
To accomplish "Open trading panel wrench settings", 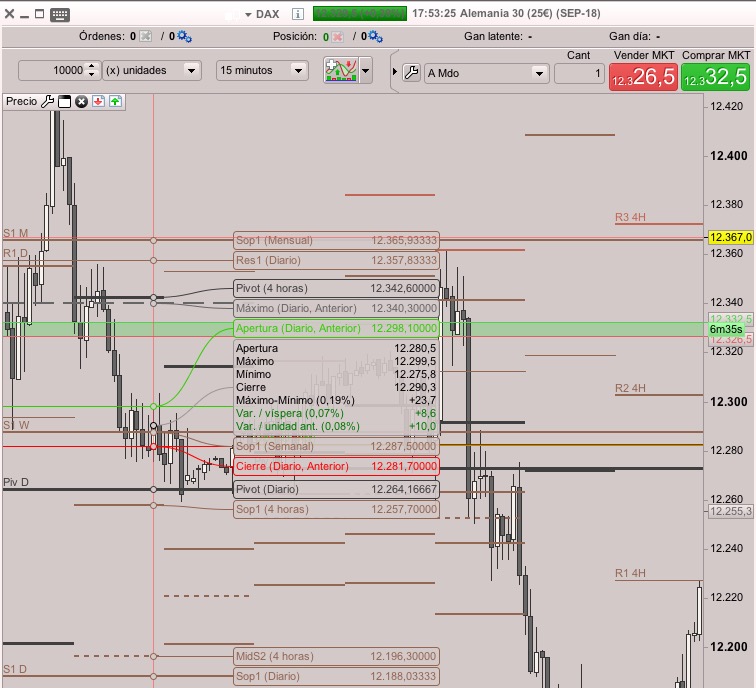I will click(x=411, y=73).
